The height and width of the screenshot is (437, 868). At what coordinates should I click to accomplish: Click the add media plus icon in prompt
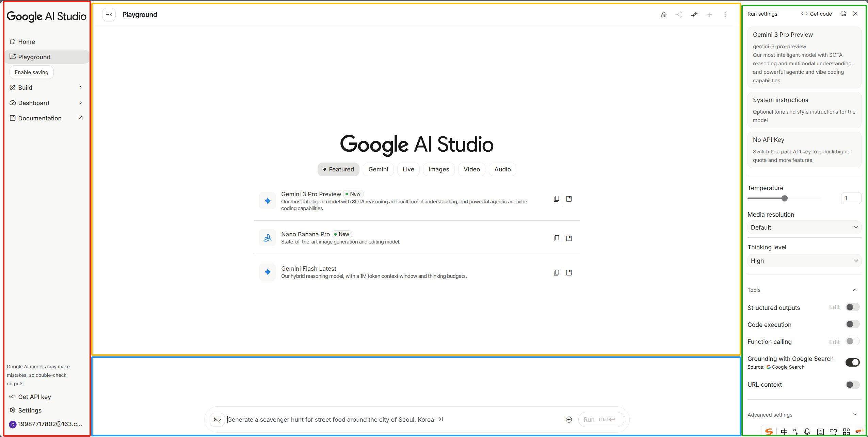[x=569, y=419]
